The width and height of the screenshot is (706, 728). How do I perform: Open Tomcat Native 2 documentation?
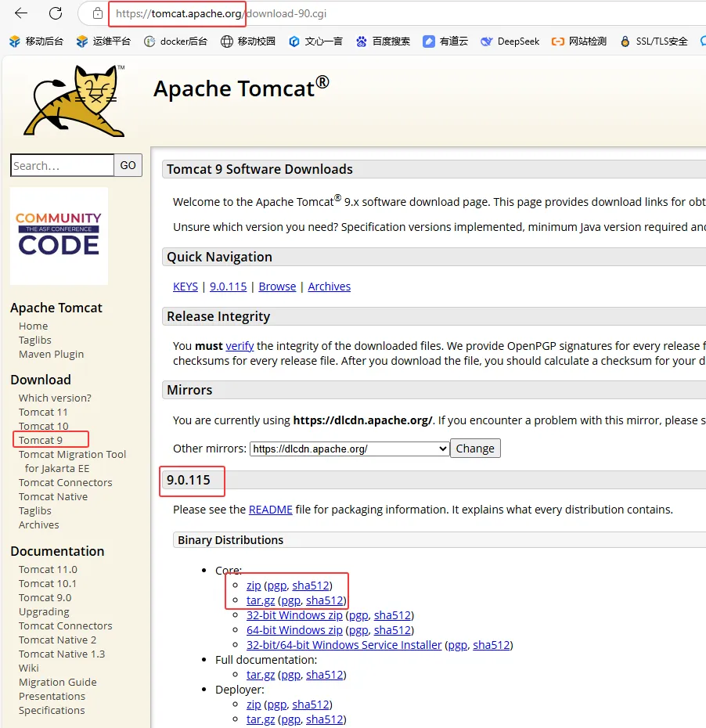(58, 640)
